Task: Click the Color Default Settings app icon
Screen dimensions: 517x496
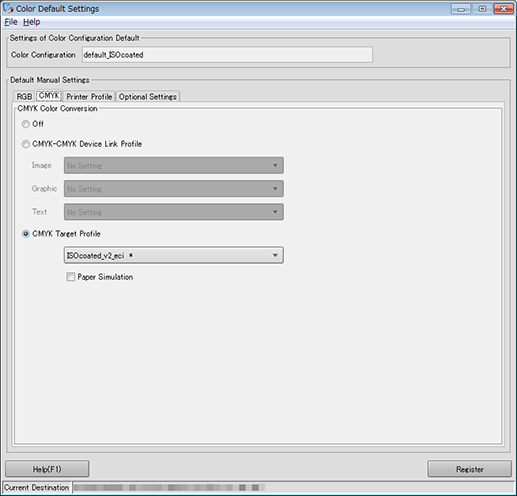Action: coord(8,8)
